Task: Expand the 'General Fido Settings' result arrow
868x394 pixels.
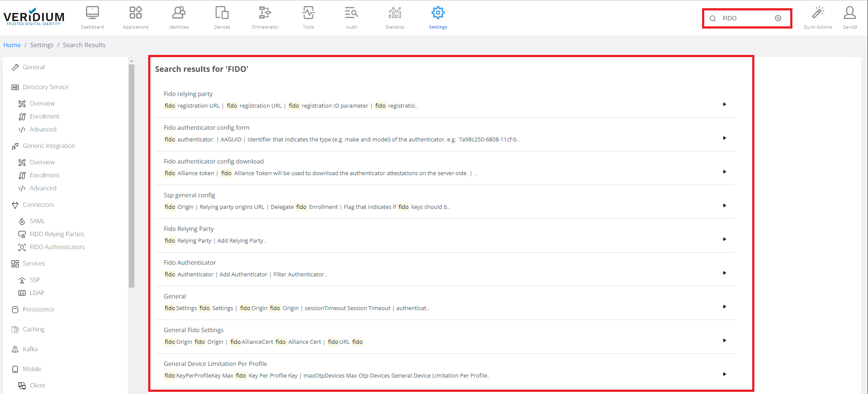Action: tap(725, 340)
